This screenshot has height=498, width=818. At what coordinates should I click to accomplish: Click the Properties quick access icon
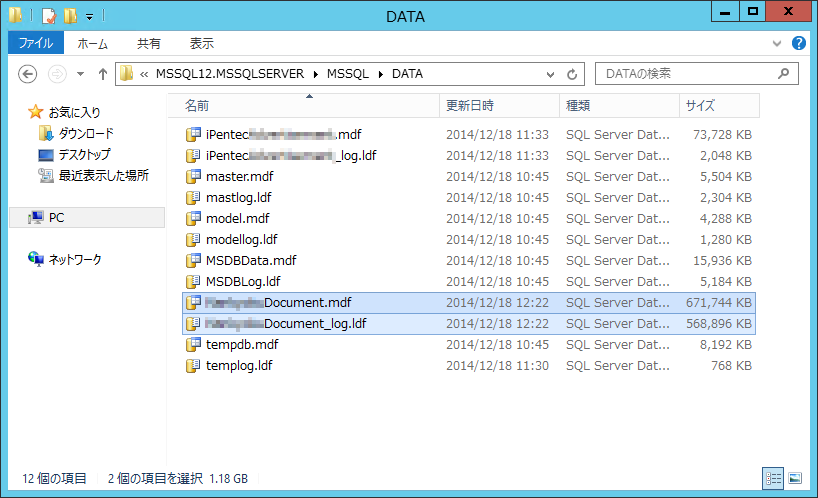pos(49,16)
